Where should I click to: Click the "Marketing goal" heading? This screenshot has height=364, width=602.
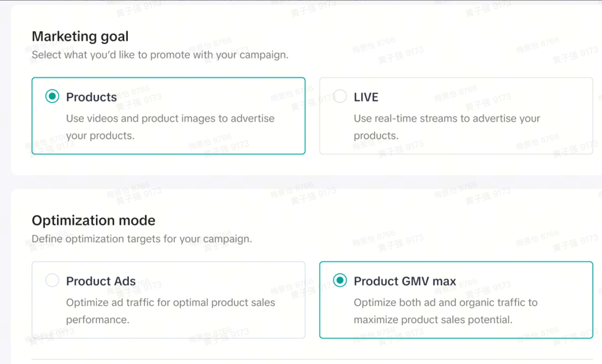point(80,36)
